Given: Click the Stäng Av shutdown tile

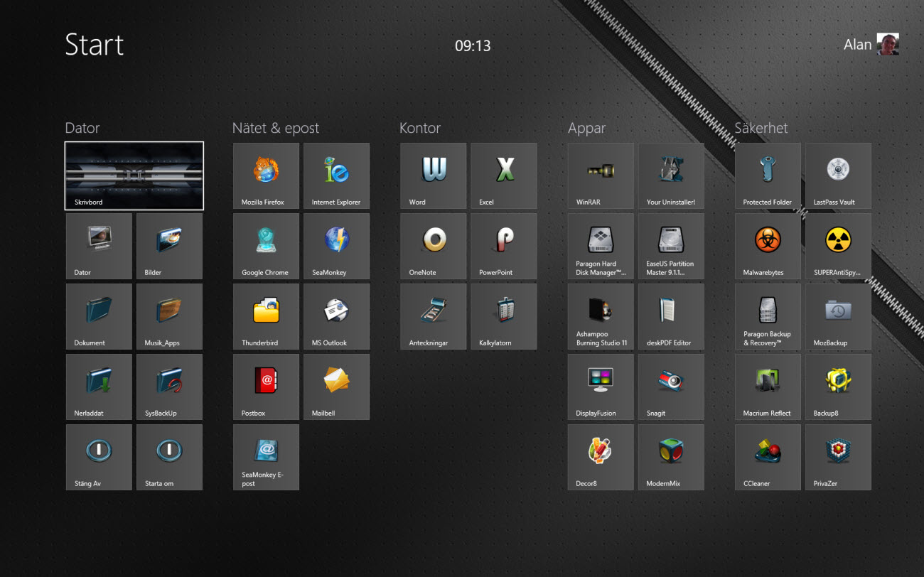Looking at the screenshot, I should click(x=99, y=457).
